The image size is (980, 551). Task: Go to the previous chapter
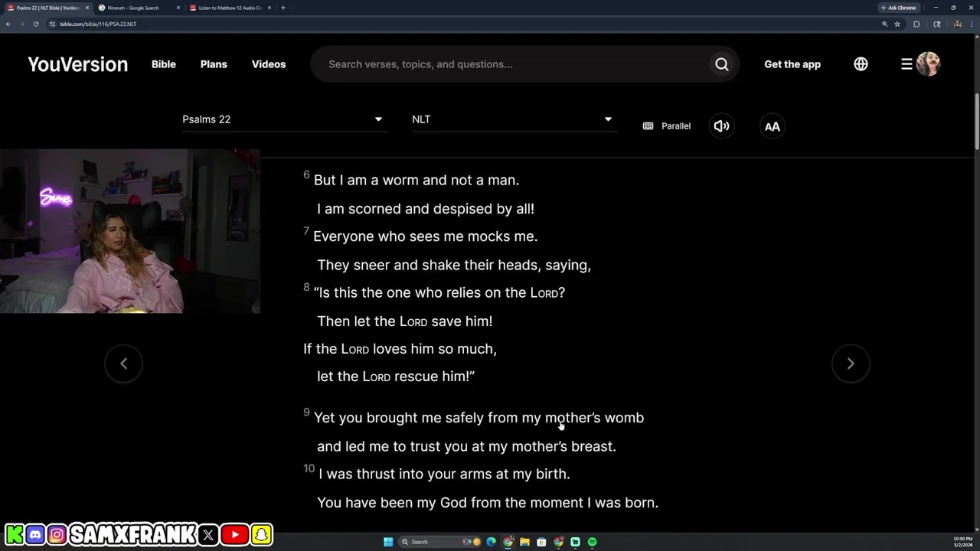click(123, 364)
